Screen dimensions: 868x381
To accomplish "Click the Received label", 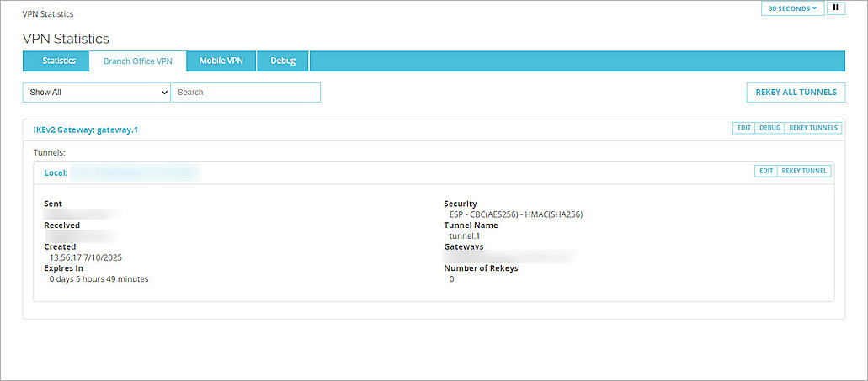I will 62,225.
